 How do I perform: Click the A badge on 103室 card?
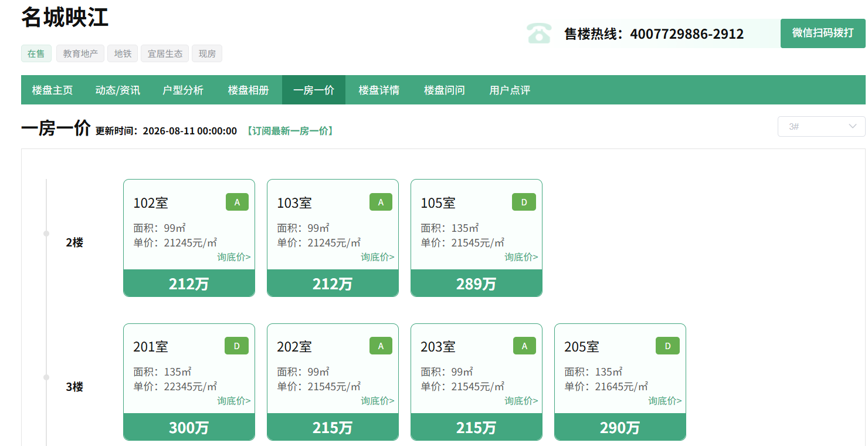click(x=381, y=202)
